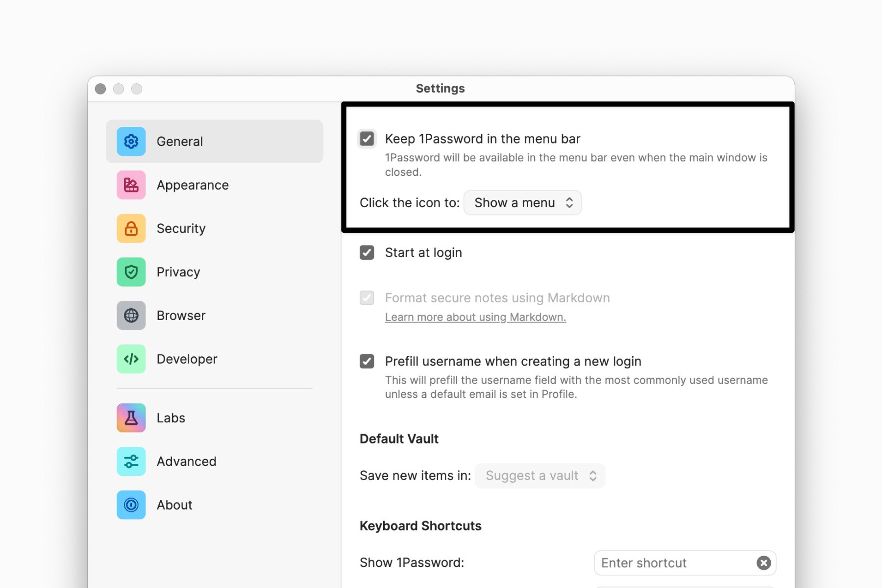Click the Keyboard Shortcuts heading
Image resolution: width=882 pixels, height=588 pixels.
[x=420, y=526]
